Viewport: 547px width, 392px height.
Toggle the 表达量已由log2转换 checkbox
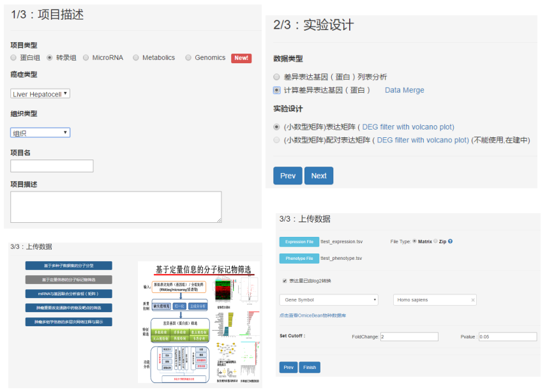click(285, 281)
